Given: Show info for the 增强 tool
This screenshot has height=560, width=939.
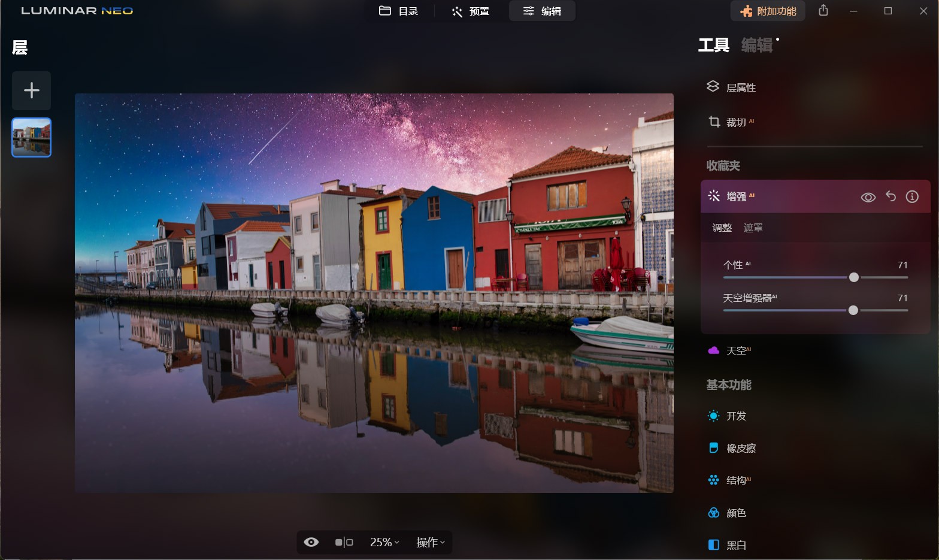Looking at the screenshot, I should pos(912,196).
